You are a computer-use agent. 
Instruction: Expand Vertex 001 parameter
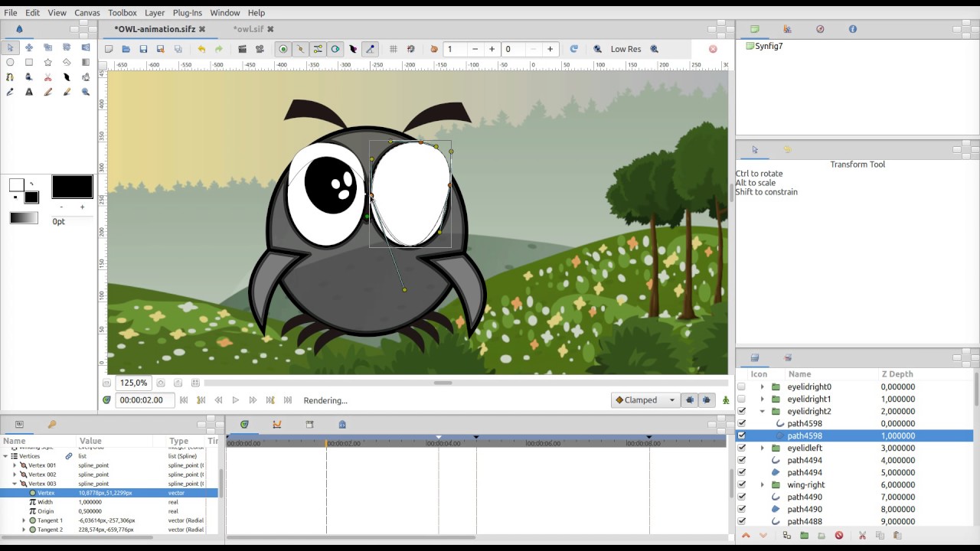[15, 465]
